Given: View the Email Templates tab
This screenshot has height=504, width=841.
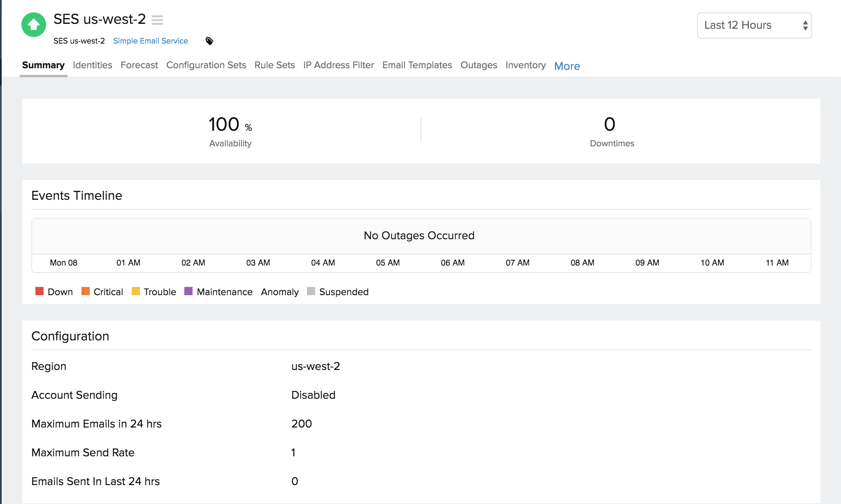Looking at the screenshot, I should (417, 65).
